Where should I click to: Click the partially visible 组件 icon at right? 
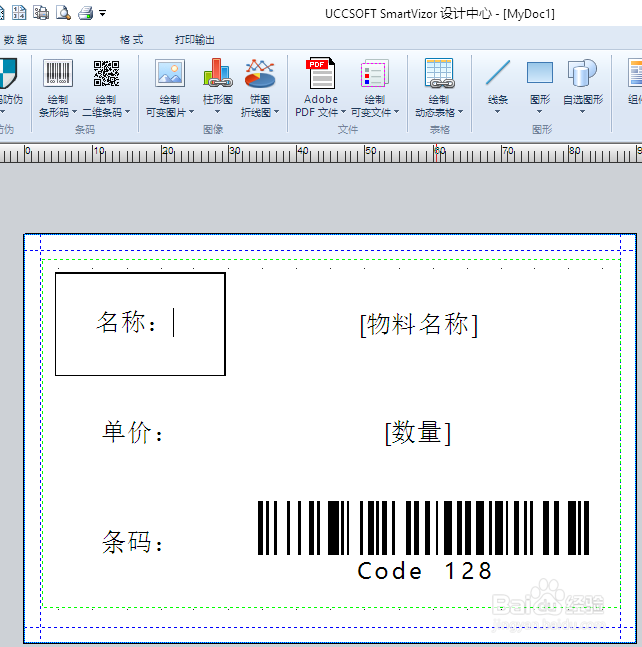click(635, 73)
